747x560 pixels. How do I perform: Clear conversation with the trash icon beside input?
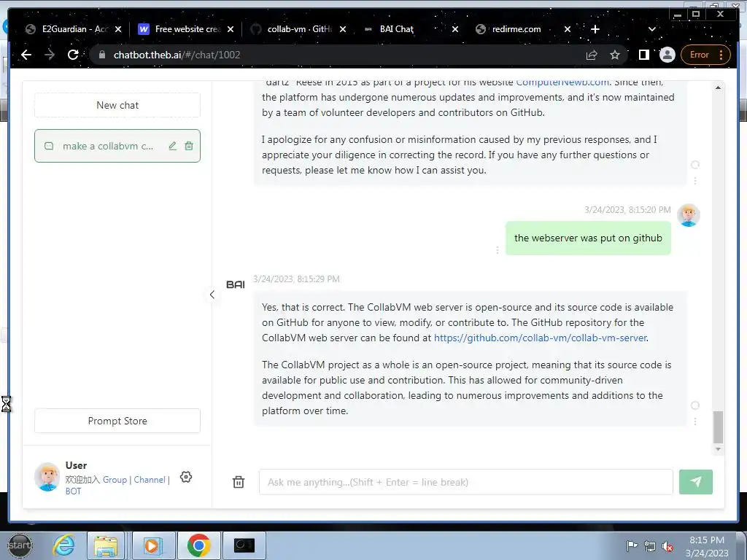[x=239, y=482]
